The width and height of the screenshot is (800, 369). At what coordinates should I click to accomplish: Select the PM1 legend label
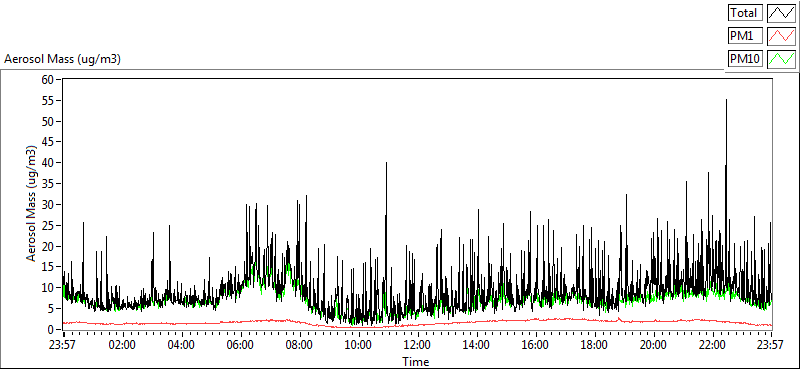pos(745,36)
